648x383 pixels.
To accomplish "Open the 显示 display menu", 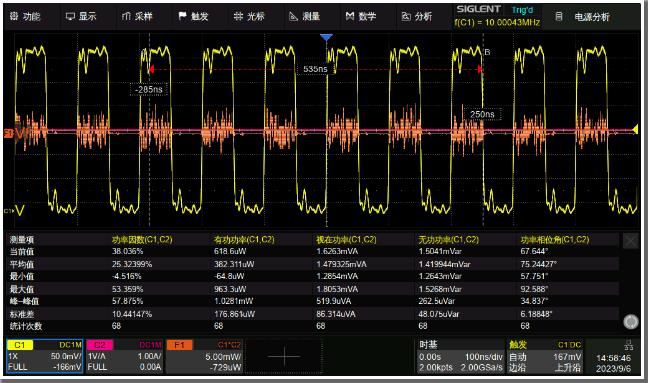I will tap(81, 17).
